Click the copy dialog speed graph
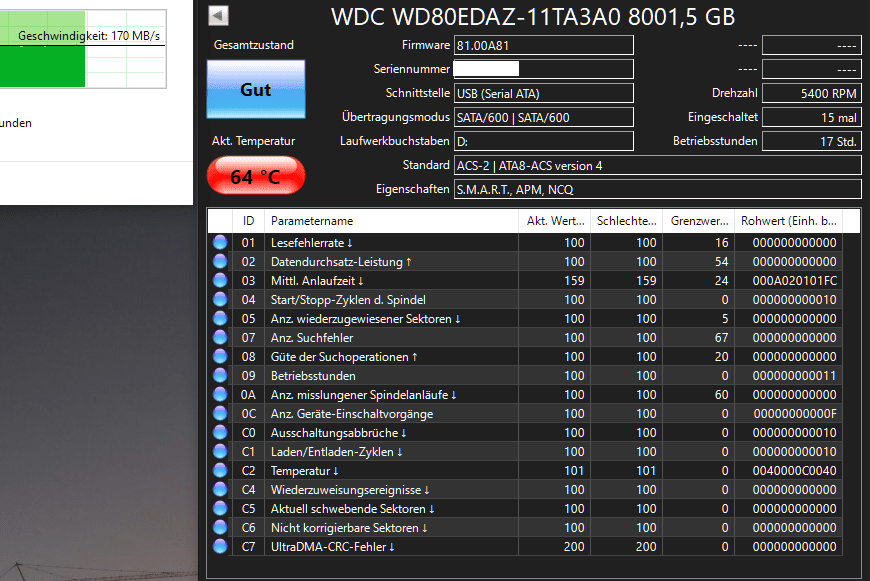 (83, 49)
